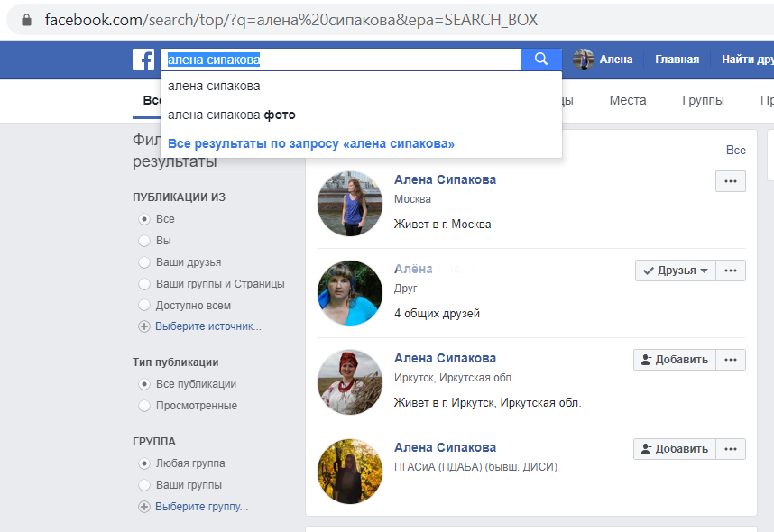774x532 pixels.
Task: Click the browser address bar URL
Action: 290,20
